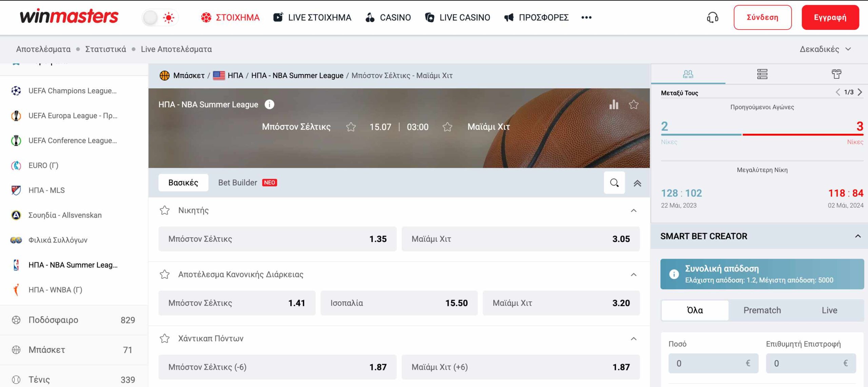The height and width of the screenshot is (387, 868).
Task: Collapse Χάντικαπ Πόντων market
Action: pyautogui.click(x=633, y=339)
